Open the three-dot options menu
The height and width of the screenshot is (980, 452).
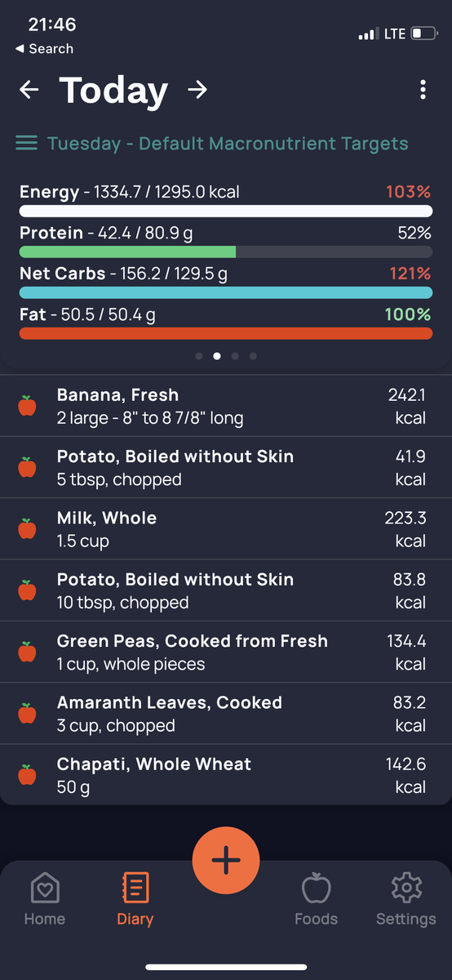click(423, 90)
